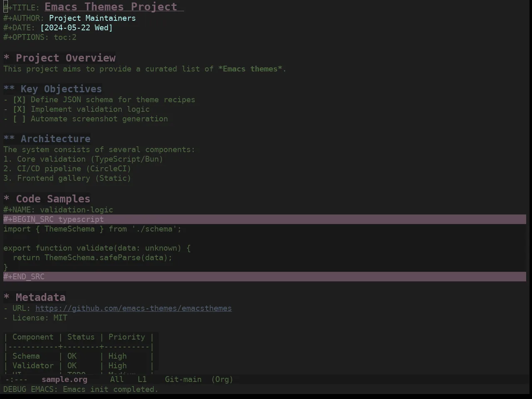
Task: Fold the Code Samples heading star
Action: click(6, 199)
